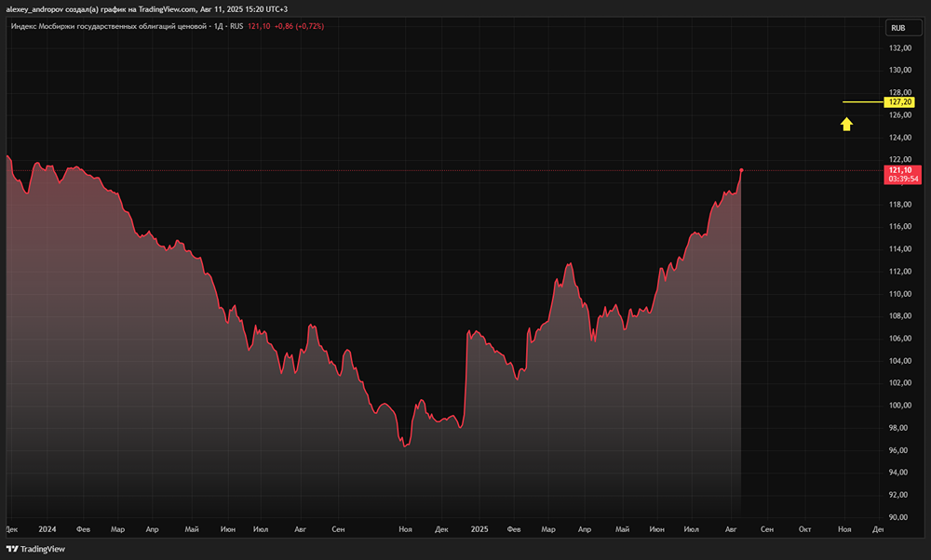The image size is (931, 560).
Task: Click the header text alexey_andropov создал(а) график
Action: [x=84, y=8]
